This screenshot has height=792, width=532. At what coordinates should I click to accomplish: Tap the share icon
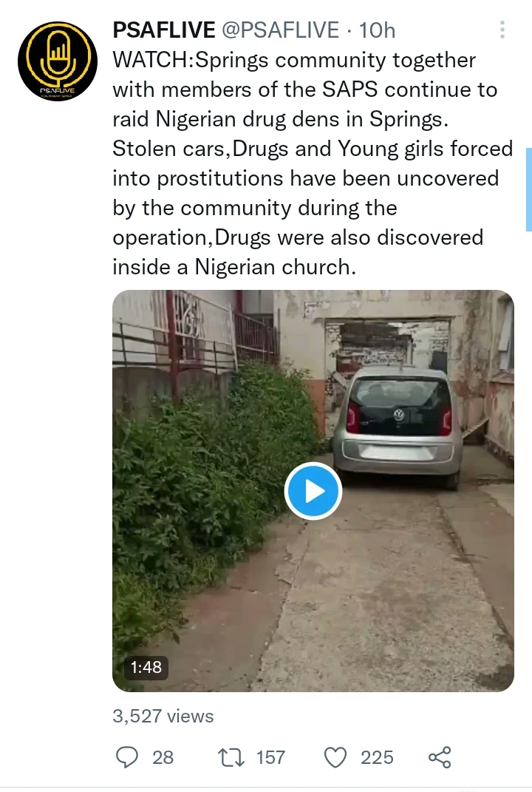click(x=440, y=757)
